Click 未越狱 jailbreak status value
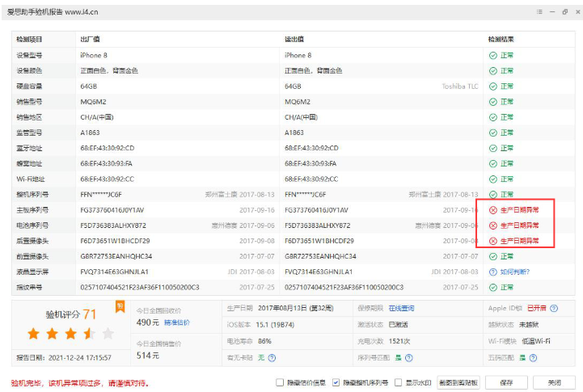The image size is (583, 392). 529,325
